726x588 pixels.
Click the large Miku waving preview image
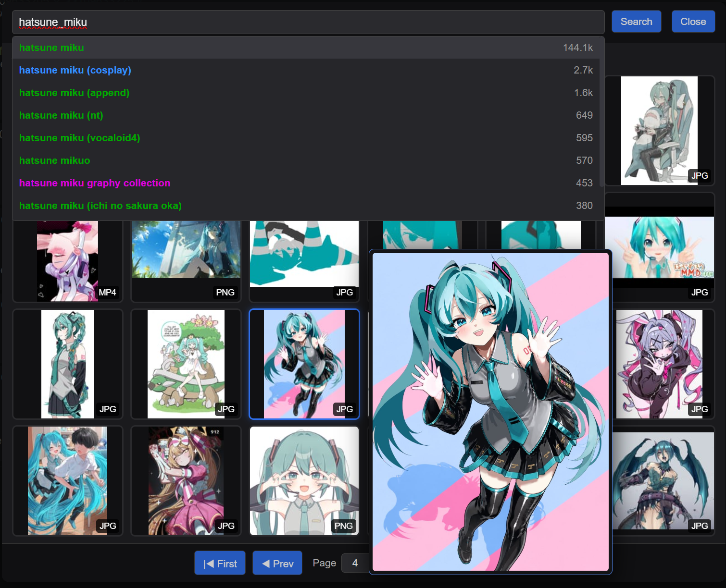pyautogui.click(x=490, y=412)
